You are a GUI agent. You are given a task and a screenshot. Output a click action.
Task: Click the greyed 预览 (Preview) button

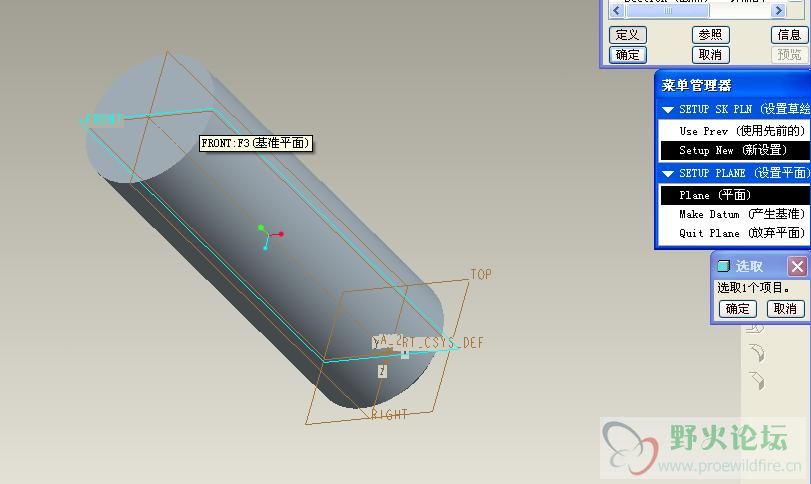pyautogui.click(x=789, y=54)
